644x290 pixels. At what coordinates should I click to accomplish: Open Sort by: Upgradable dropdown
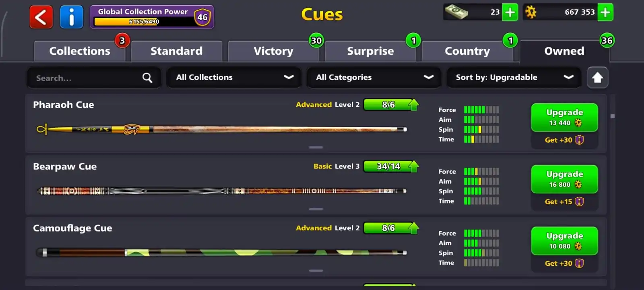pyautogui.click(x=514, y=77)
